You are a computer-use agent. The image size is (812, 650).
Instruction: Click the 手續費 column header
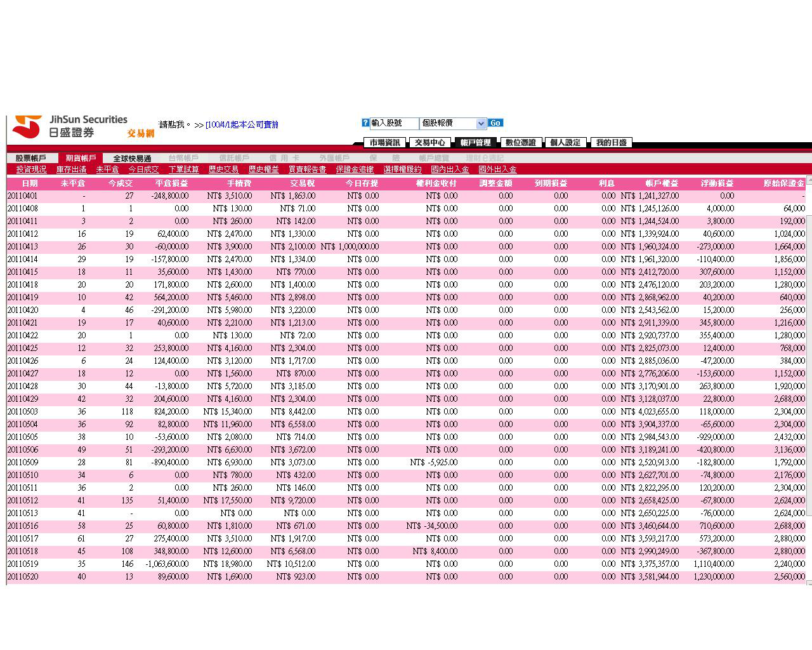[x=239, y=183]
